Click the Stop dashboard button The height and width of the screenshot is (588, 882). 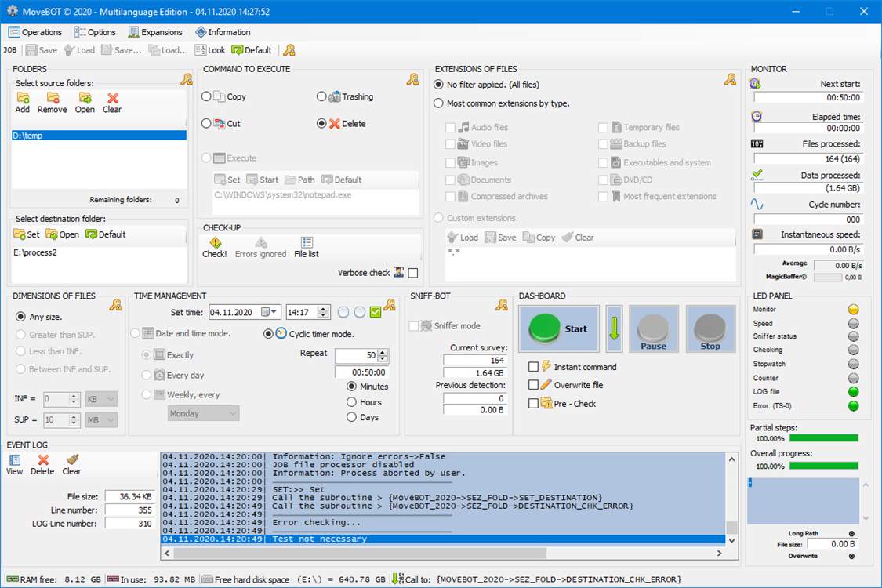[710, 328]
